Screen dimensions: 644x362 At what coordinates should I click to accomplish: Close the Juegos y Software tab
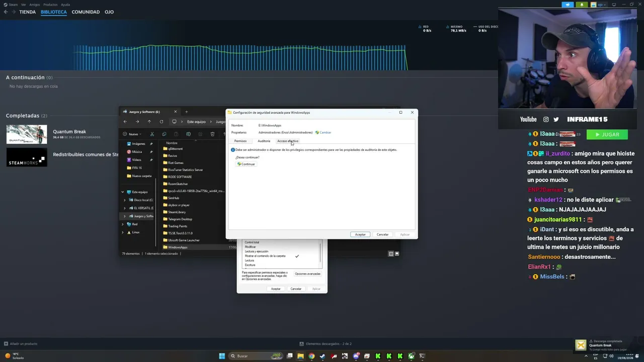pos(176,112)
